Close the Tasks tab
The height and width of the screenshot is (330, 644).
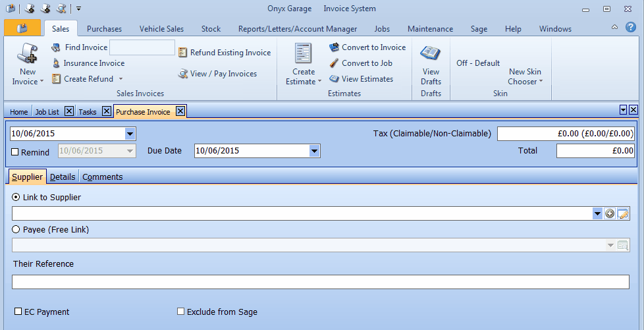[107, 111]
